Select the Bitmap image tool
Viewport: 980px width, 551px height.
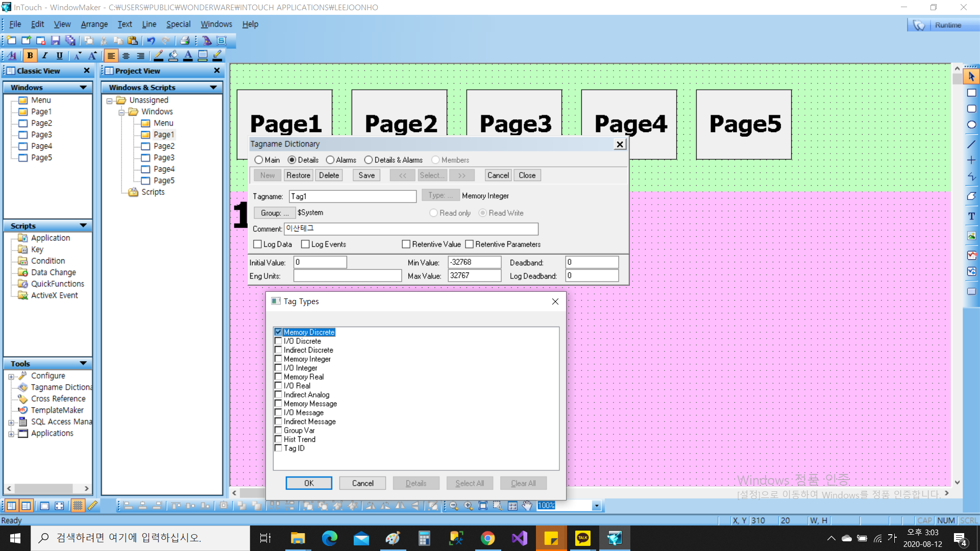click(971, 236)
